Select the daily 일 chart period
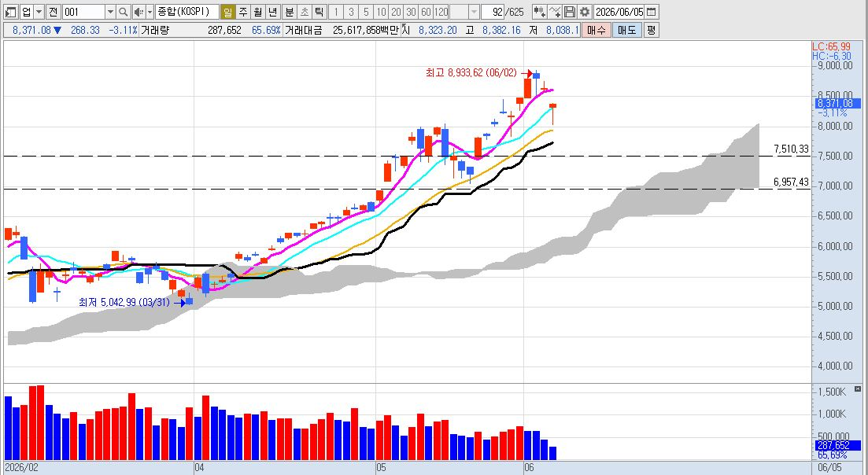This screenshot has width=868, height=475. coord(227,12)
